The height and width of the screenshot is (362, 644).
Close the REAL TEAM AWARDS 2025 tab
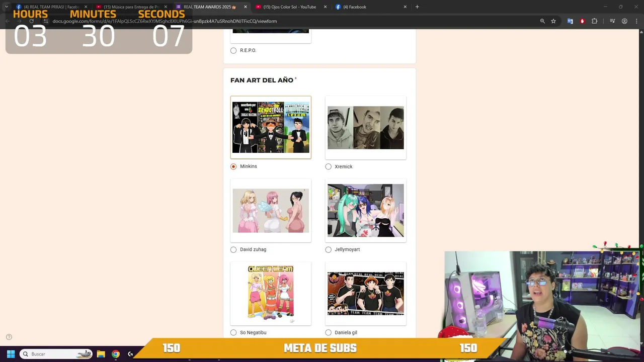point(246,7)
